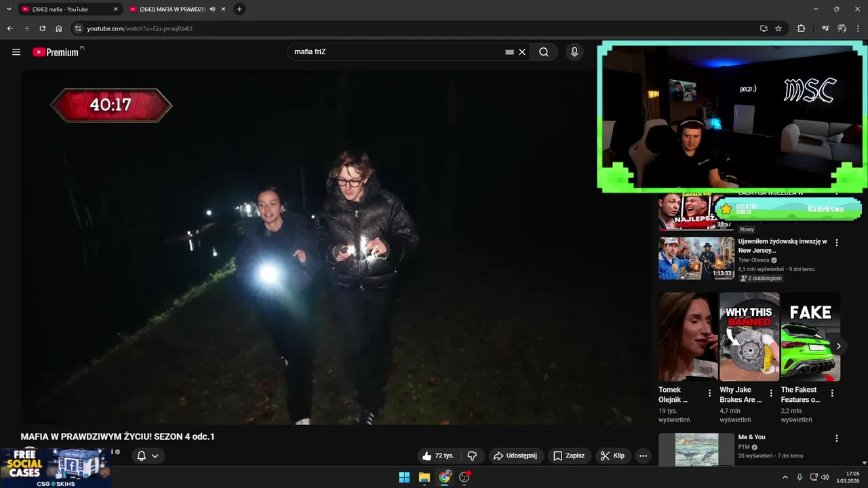Open options menu for Me & You video
868x488 pixels.
[x=837, y=439]
